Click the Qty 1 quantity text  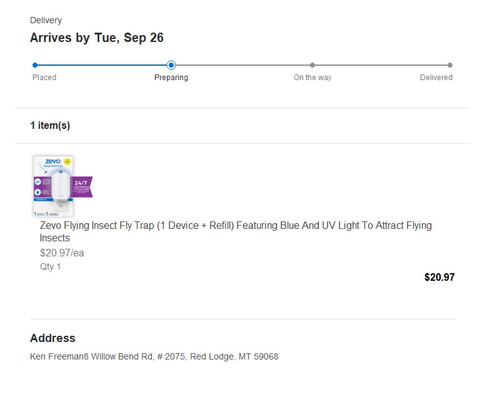[x=50, y=266]
